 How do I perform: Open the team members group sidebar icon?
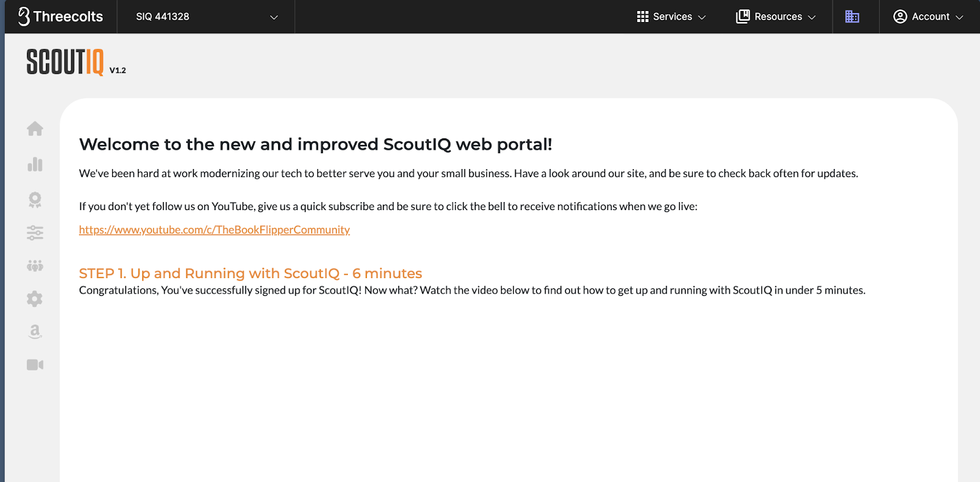(x=35, y=266)
